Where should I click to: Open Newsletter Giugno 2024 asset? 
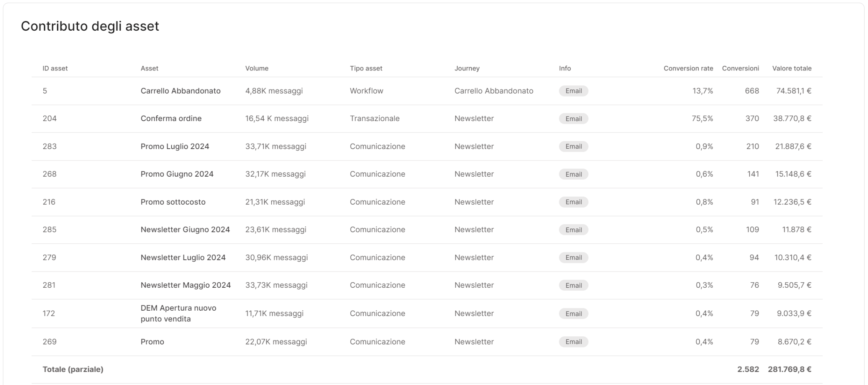[x=185, y=229]
